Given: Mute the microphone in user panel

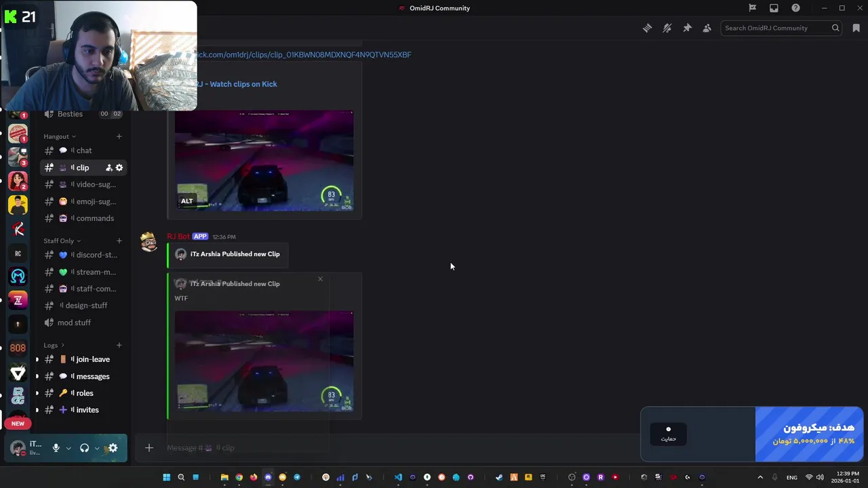Looking at the screenshot, I should (56, 448).
